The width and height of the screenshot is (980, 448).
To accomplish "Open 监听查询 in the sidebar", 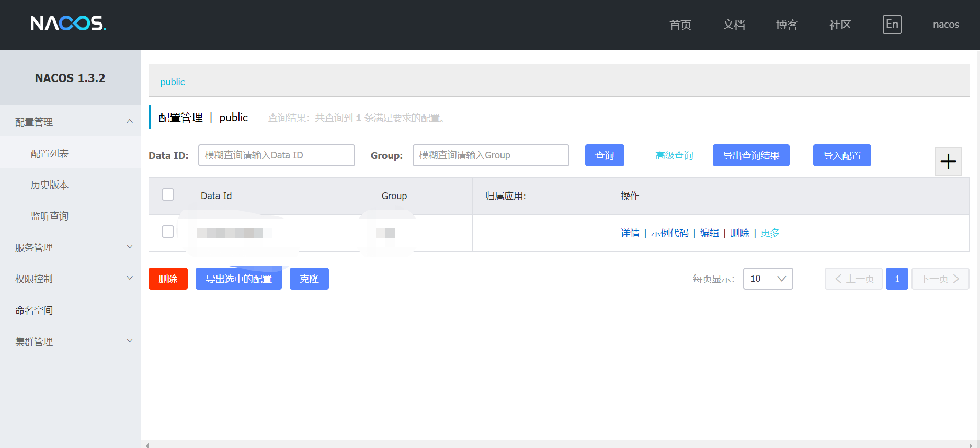I will [70, 216].
